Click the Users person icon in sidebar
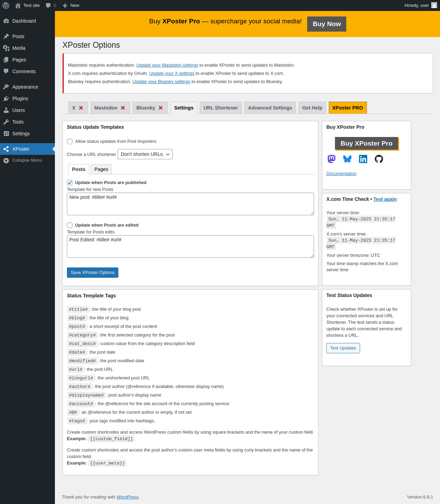The width and height of the screenshot is (440, 504). (6, 110)
